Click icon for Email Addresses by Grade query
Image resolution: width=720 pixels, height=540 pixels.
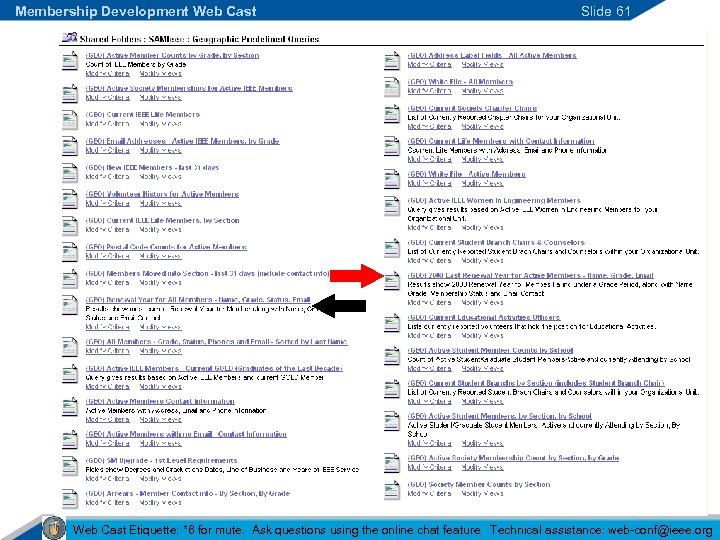pos(70,146)
